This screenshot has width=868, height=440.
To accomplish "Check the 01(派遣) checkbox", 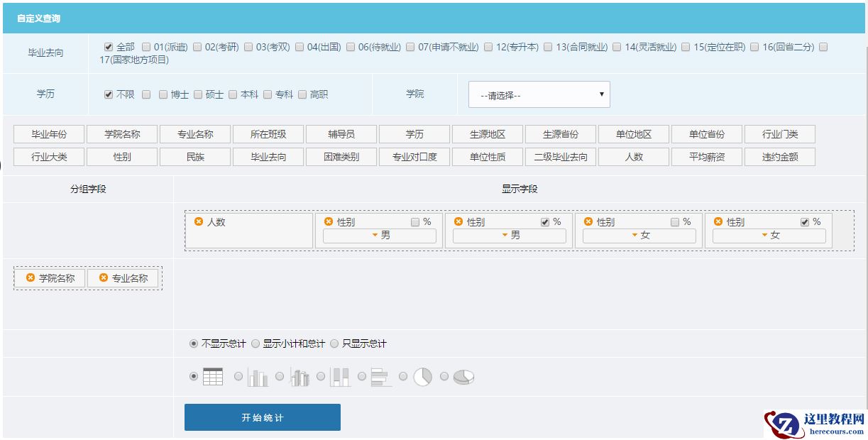I will [146, 47].
